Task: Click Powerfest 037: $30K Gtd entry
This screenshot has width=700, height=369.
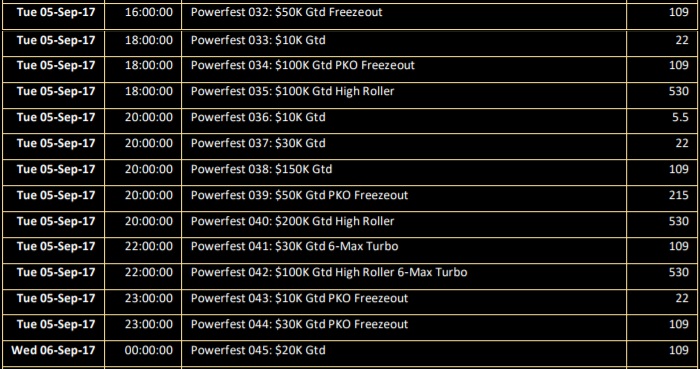Action: (258, 143)
